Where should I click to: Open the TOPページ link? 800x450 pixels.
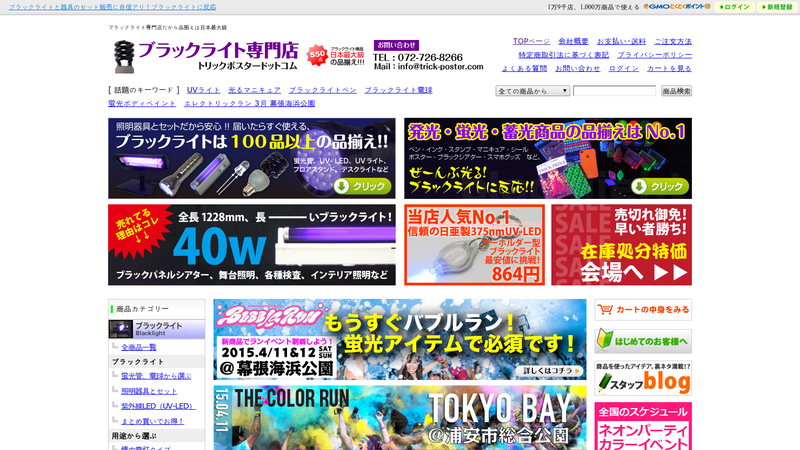point(531,41)
